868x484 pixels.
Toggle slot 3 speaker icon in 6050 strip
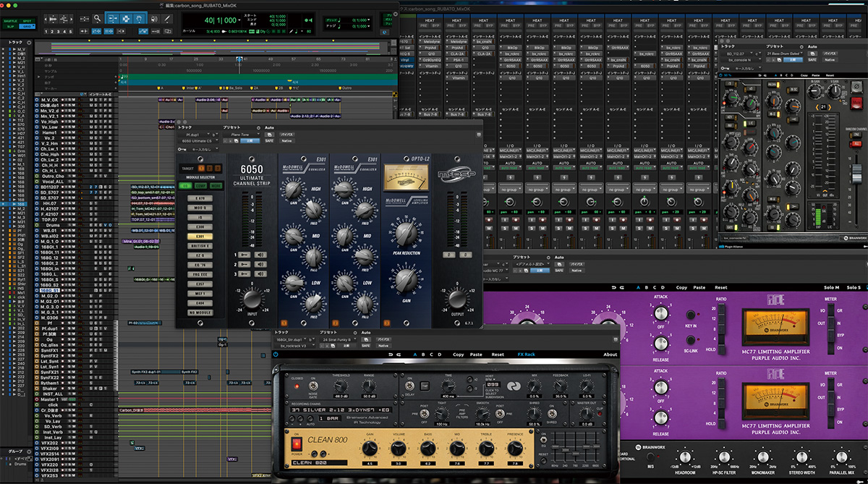point(260,274)
